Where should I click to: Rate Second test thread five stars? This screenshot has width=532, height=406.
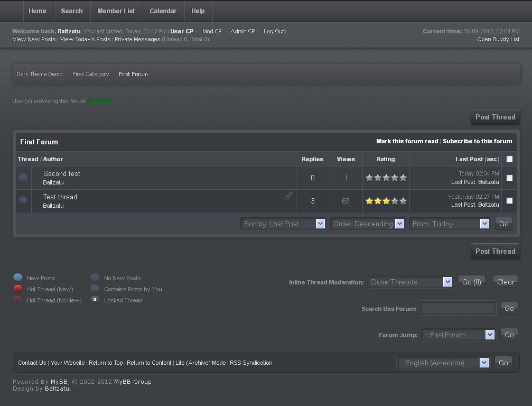403,178
